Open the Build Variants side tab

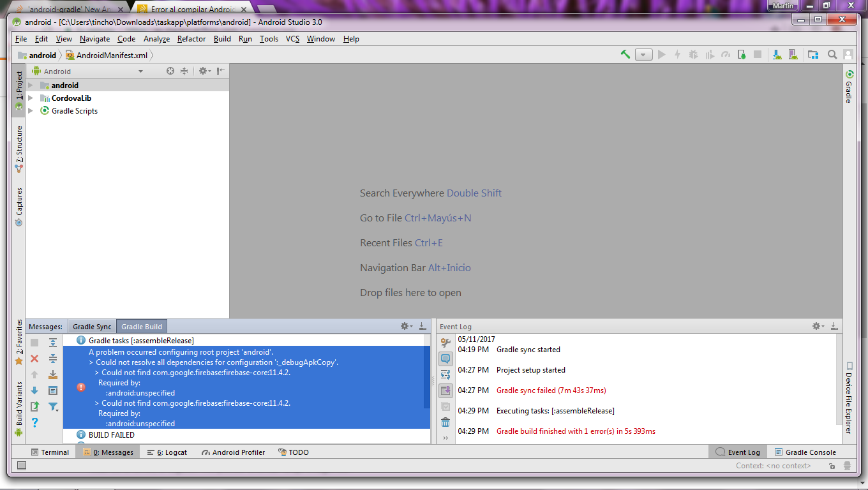click(x=19, y=409)
